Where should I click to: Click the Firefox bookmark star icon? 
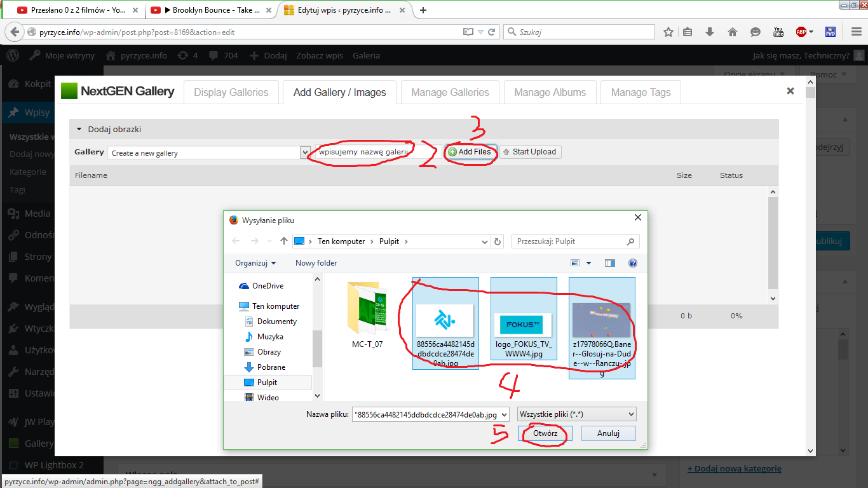point(668,32)
